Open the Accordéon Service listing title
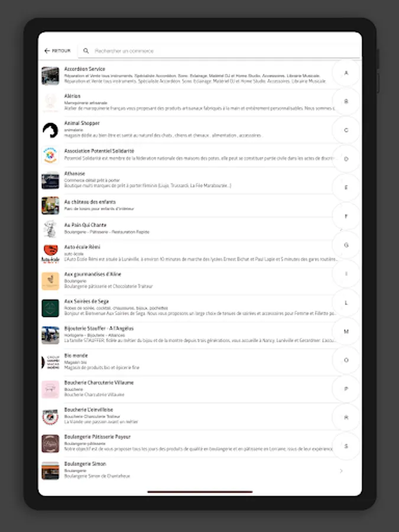The width and height of the screenshot is (399, 532). 85,69
